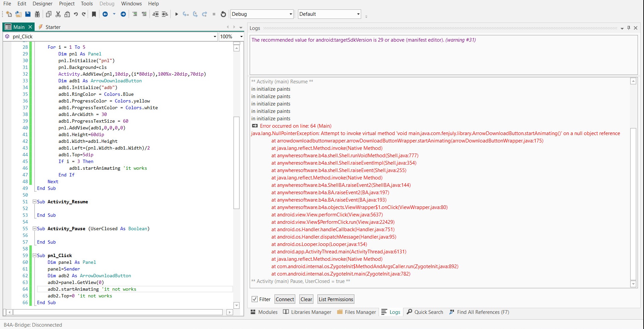Expand the pnl_Click sub selector dropdown

215,37
